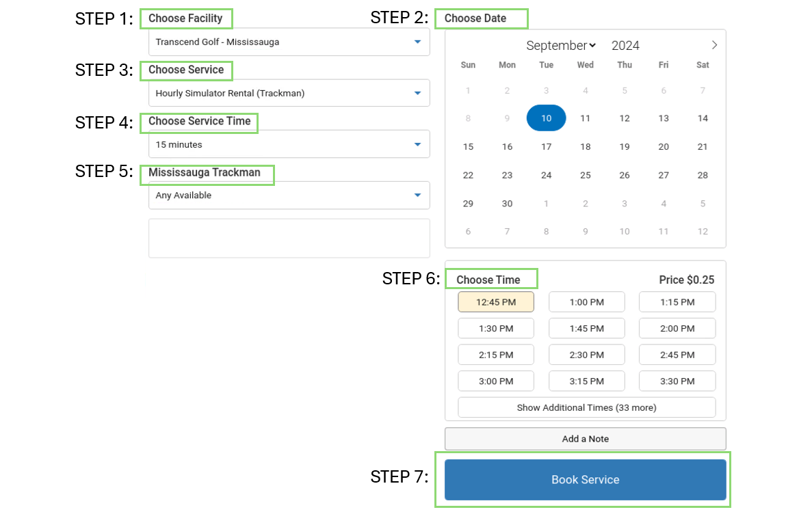The height and width of the screenshot is (527, 812).
Task: Select Sunday September 15
Action: [468, 146]
